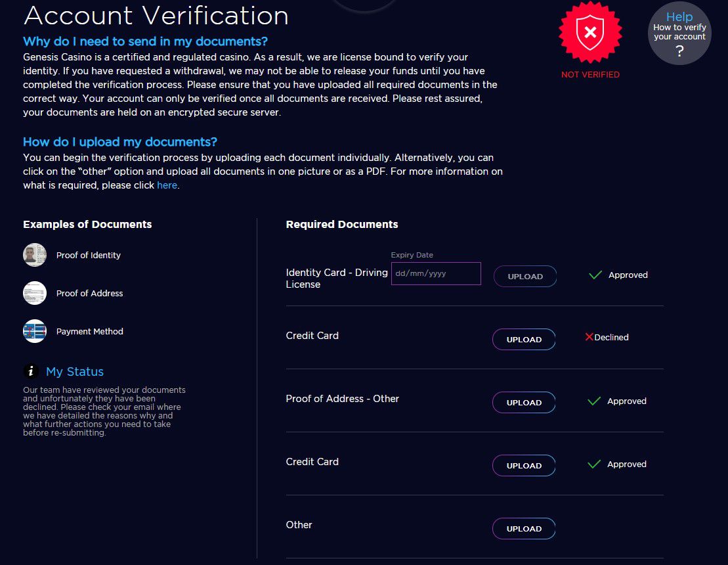728x565 pixels.
Task: Upload Identity Card - Driving License document
Action: [525, 277]
